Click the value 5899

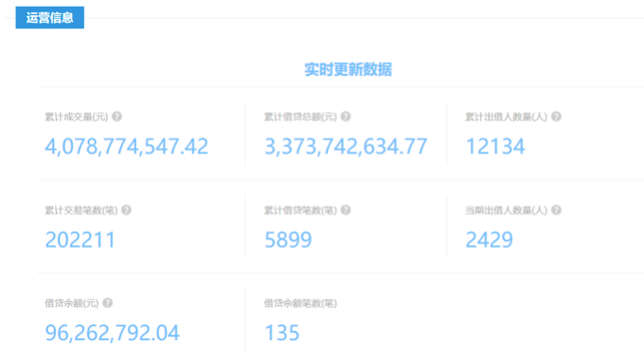[x=288, y=240]
